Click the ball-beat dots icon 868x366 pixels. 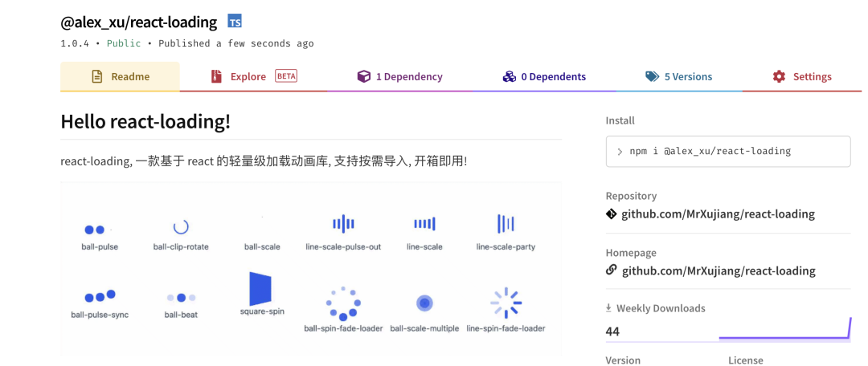[x=181, y=298]
